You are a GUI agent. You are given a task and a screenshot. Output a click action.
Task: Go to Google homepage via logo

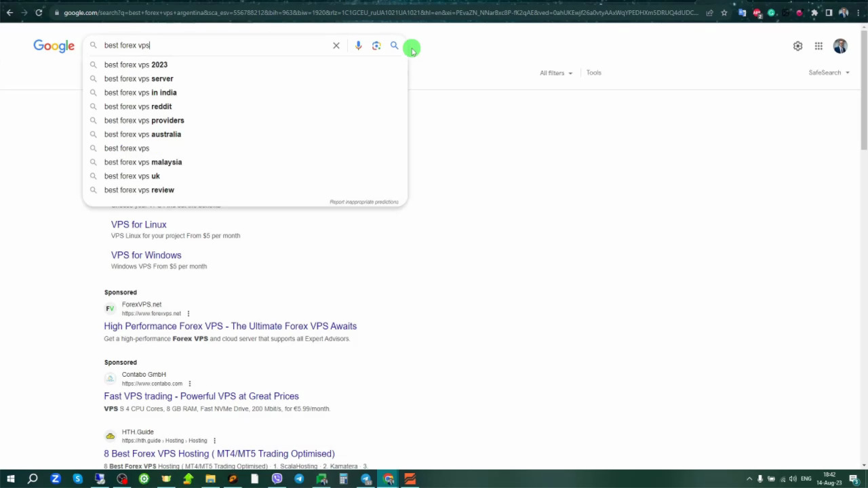54,46
